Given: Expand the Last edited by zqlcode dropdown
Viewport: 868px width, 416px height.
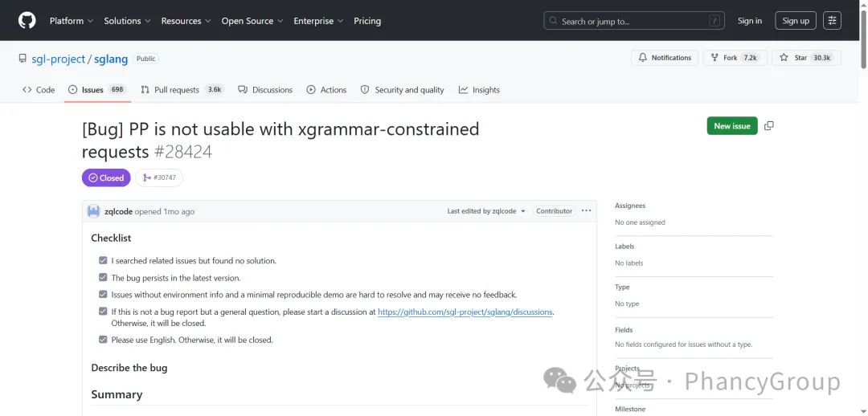Looking at the screenshot, I should click(x=486, y=210).
